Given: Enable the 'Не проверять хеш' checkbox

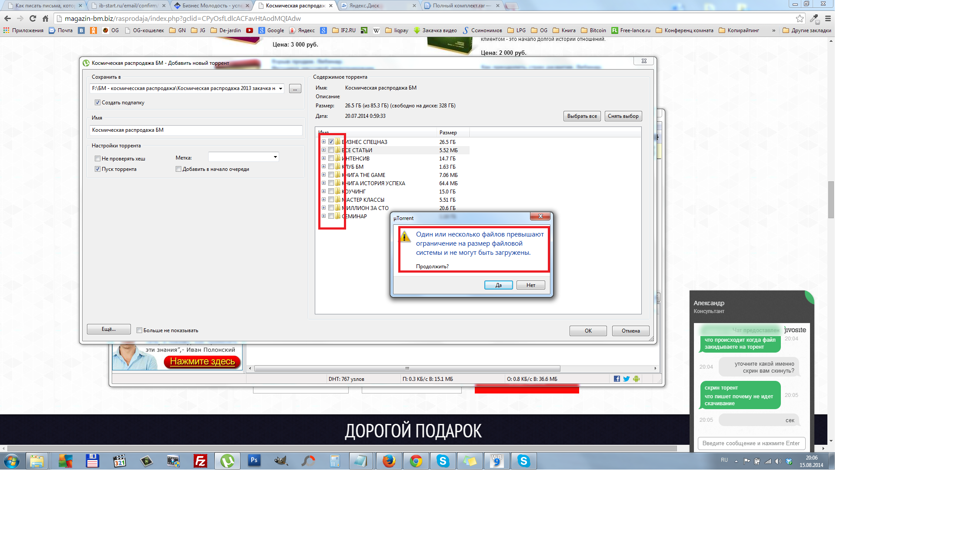Looking at the screenshot, I should click(97, 159).
